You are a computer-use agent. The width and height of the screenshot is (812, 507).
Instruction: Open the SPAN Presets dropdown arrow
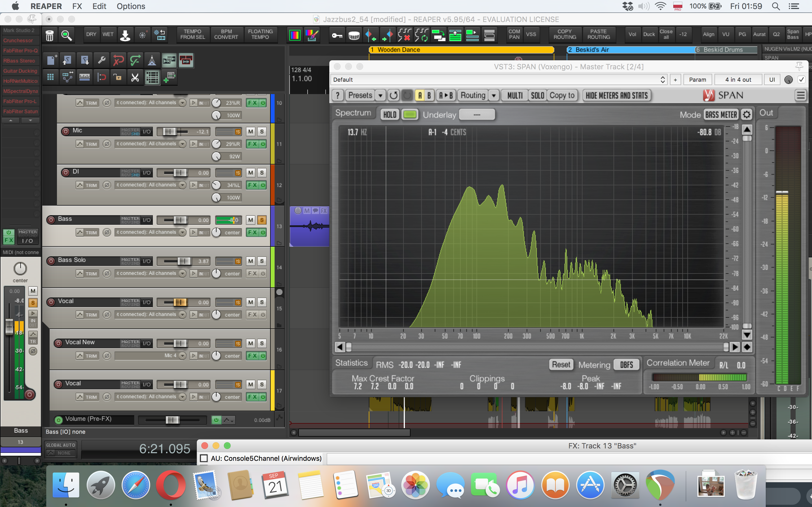(380, 95)
